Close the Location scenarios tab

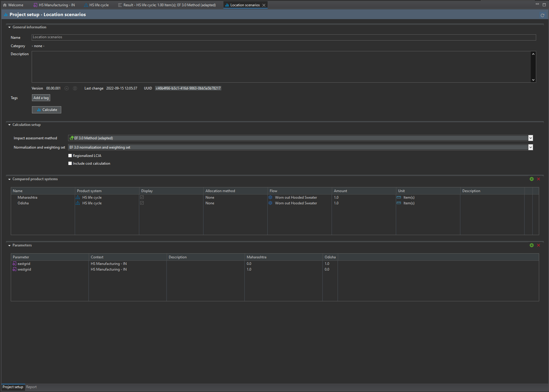[x=264, y=5]
